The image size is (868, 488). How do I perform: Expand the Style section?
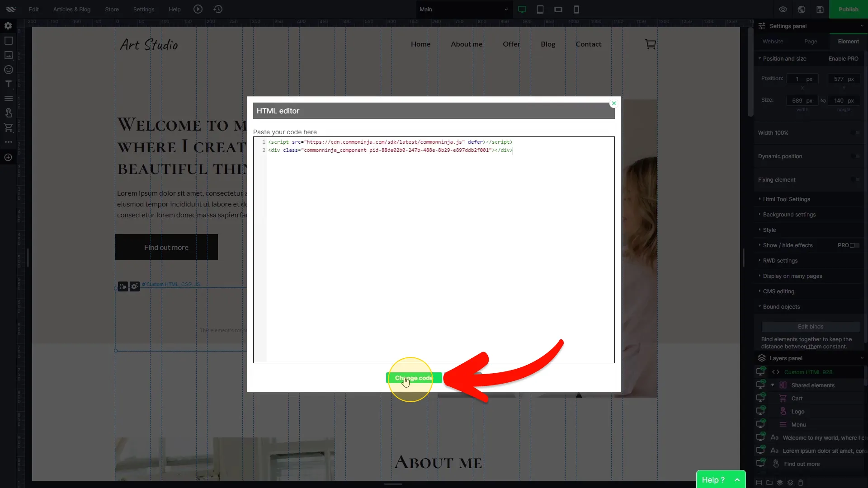tap(769, 230)
